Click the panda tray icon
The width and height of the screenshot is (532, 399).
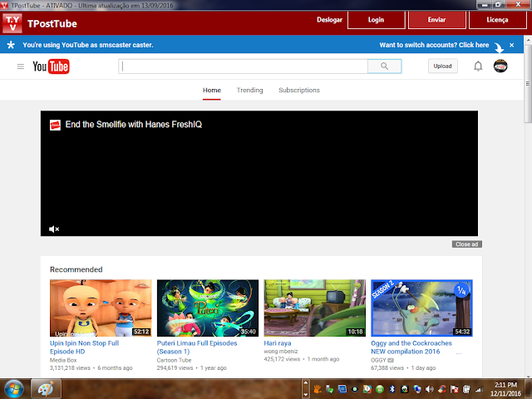[x=405, y=389]
